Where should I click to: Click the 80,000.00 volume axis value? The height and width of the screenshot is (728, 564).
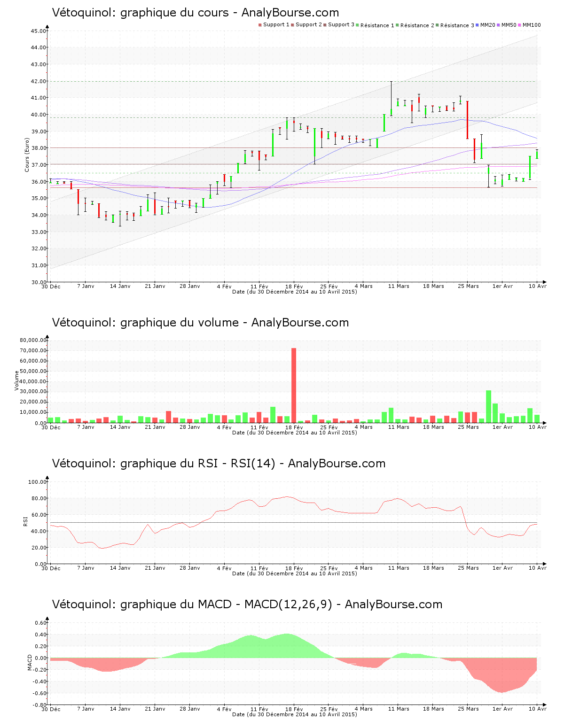pos(33,340)
